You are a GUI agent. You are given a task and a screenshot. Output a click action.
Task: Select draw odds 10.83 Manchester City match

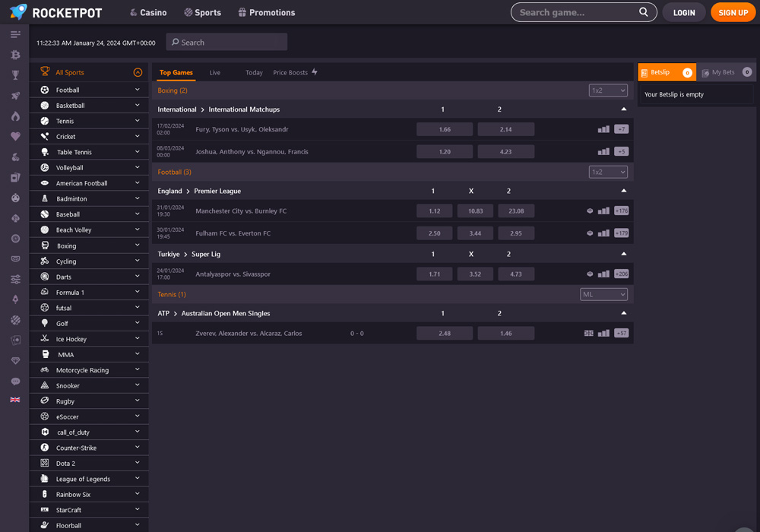pyautogui.click(x=475, y=211)
